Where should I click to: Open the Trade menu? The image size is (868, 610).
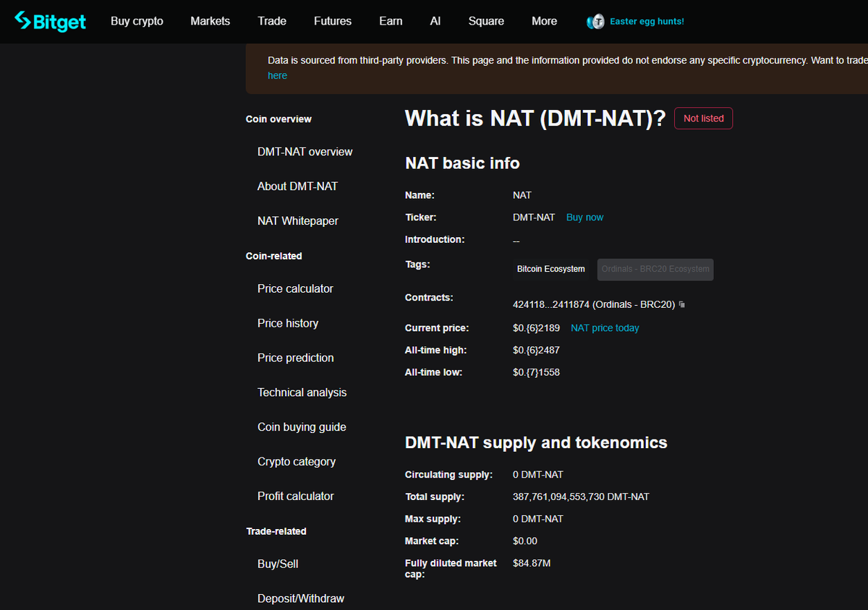(x=272, y=21)
